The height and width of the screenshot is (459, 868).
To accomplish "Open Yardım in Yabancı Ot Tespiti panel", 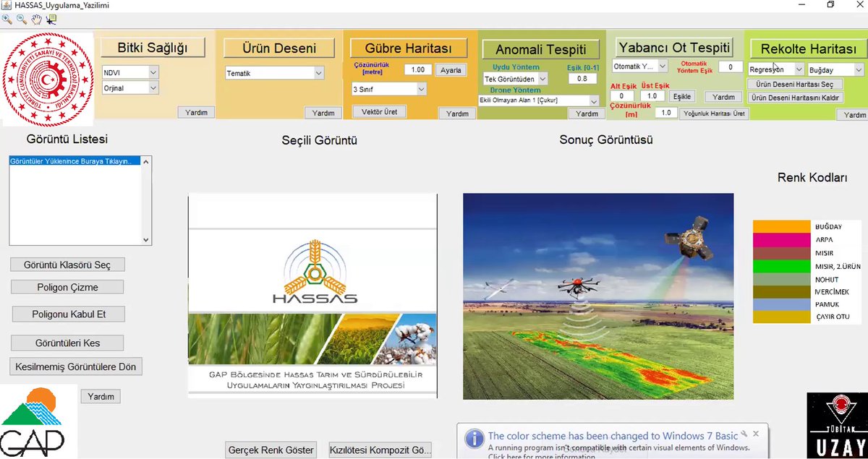I will point(723,97).
